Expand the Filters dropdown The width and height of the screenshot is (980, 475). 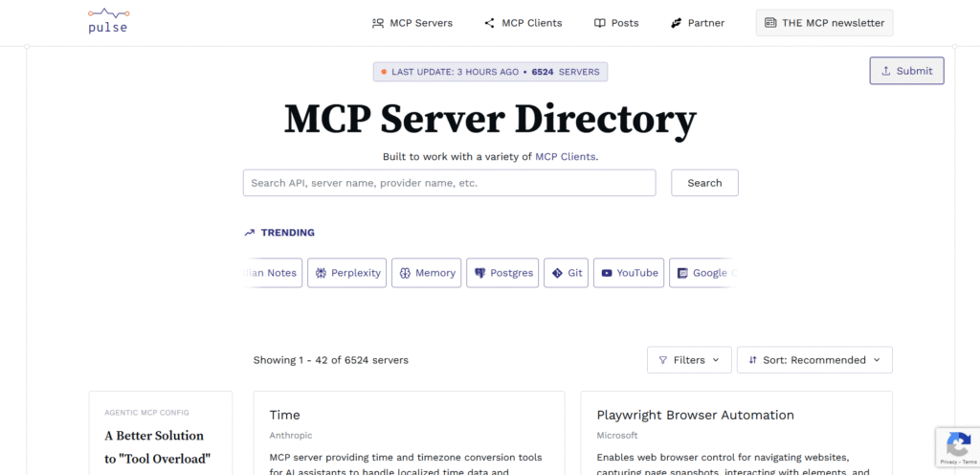689,360
